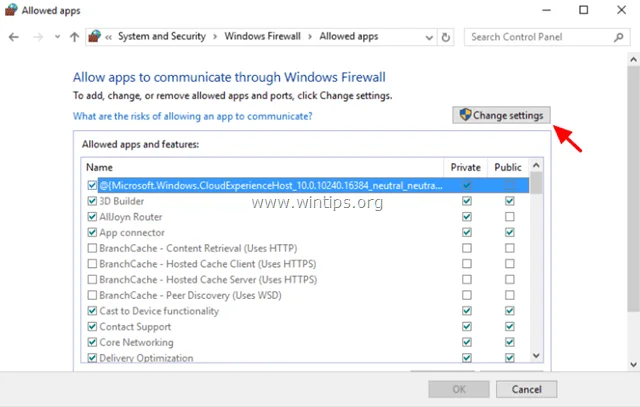Click the main window scrollbar thumb

pyautogui.click(x=633, y=189)
